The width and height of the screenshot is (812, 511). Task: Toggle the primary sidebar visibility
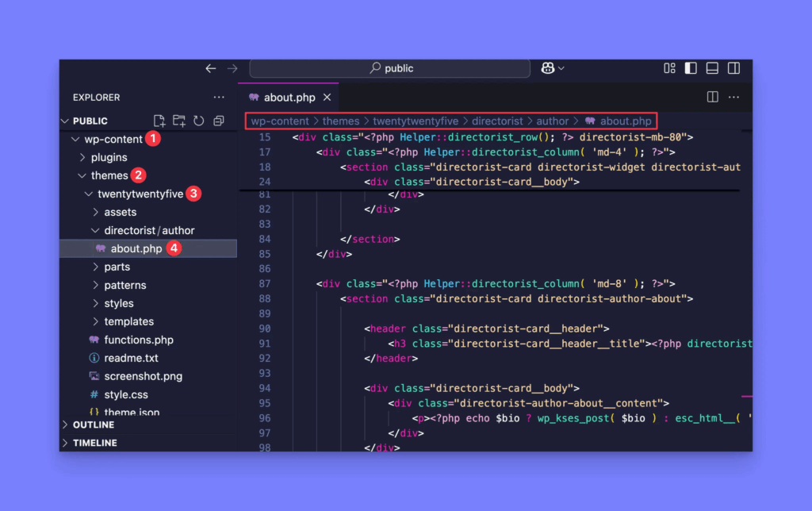(x=691, y=68)
